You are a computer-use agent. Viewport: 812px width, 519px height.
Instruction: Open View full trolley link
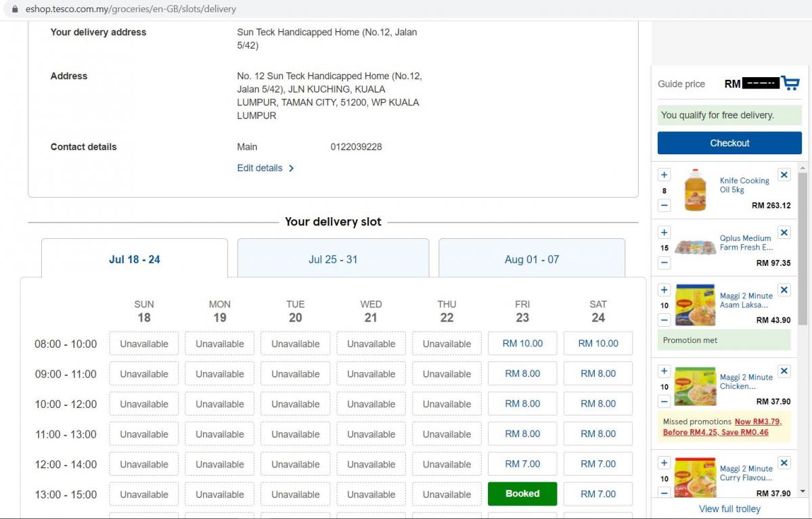(x=729, y=509)
